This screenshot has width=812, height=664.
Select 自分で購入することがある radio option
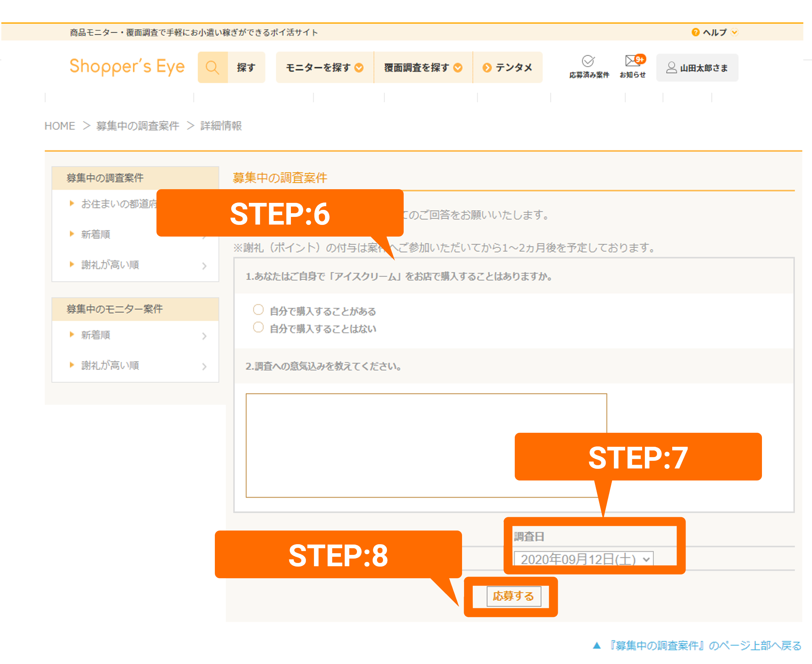point(258,309)
